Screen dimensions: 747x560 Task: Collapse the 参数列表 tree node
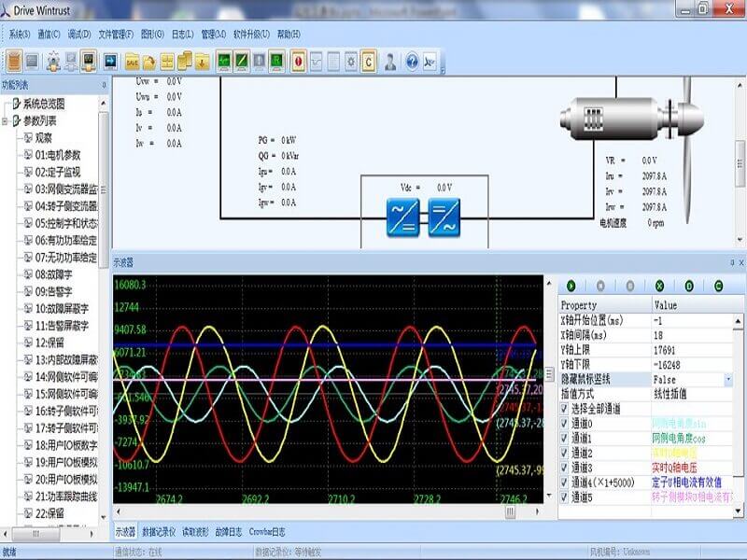pyautogui.click(x=7, y=120)
